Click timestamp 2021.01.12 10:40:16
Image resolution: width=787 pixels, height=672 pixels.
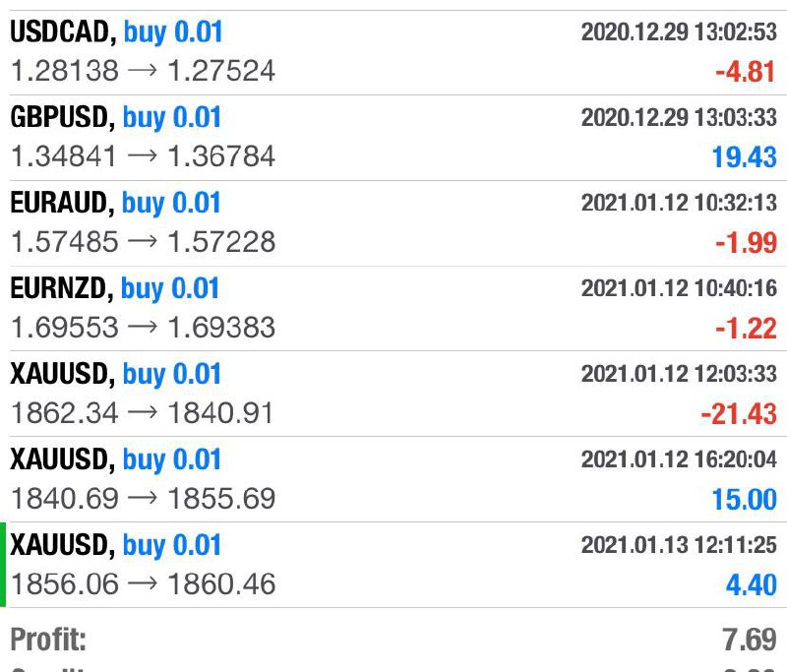(x=679, y=288)
